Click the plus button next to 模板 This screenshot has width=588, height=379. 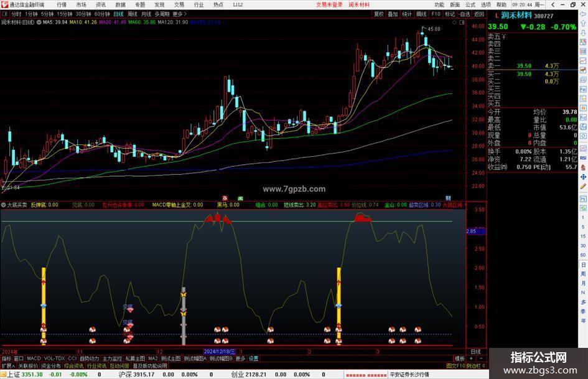click(x=472, y=358)
